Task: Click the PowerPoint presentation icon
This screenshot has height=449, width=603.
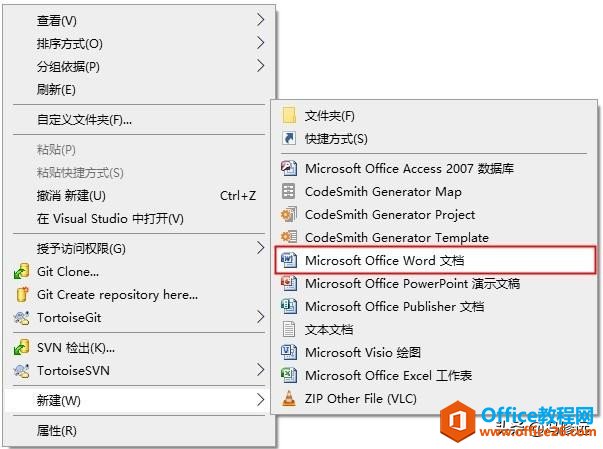Action: pos(289,283)
